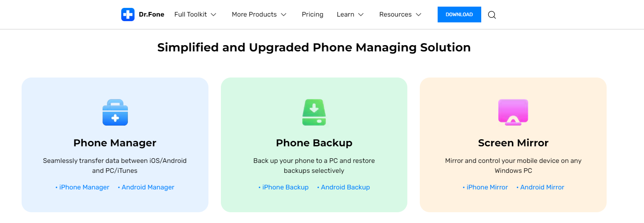This screenshot has width=644, height=223.
Task: Expand the More Products dropdown
Action: [259, 15]
